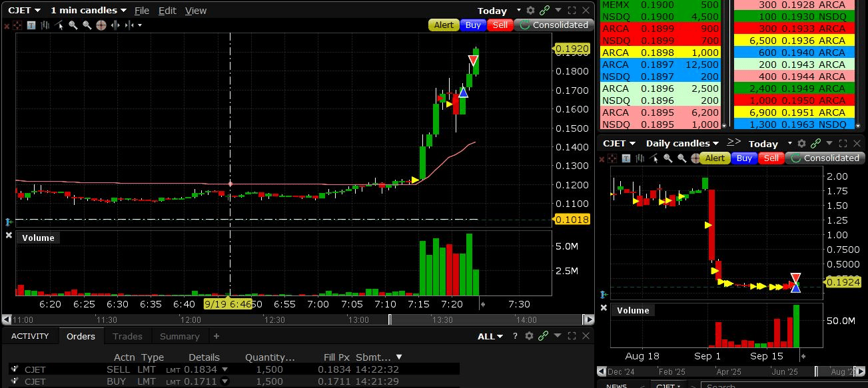Select the text annotation tool on main chart
This screenshot has width=868, height=388.
[x=31, y=25]
